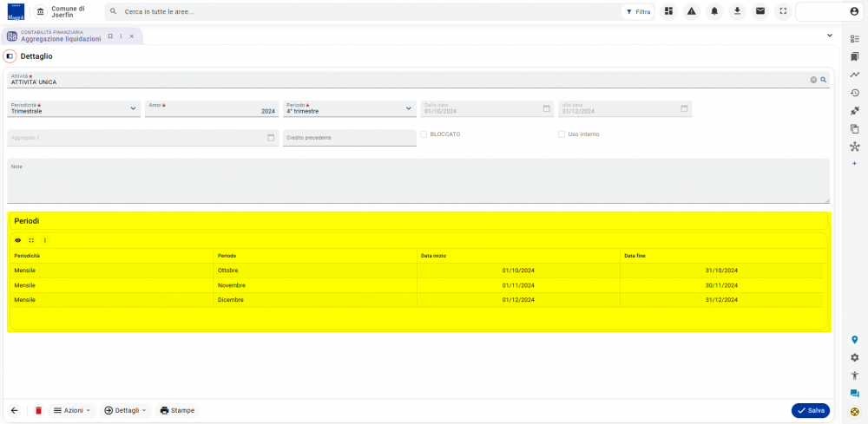Open the trend chart icon in right sidebar
The image size is (868, 424).
855,75
